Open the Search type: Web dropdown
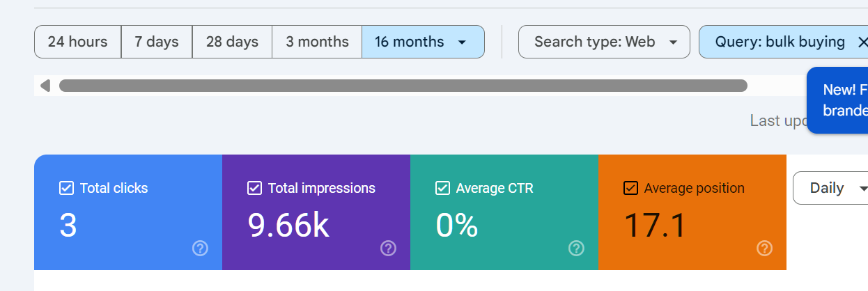 pos(604,42)
